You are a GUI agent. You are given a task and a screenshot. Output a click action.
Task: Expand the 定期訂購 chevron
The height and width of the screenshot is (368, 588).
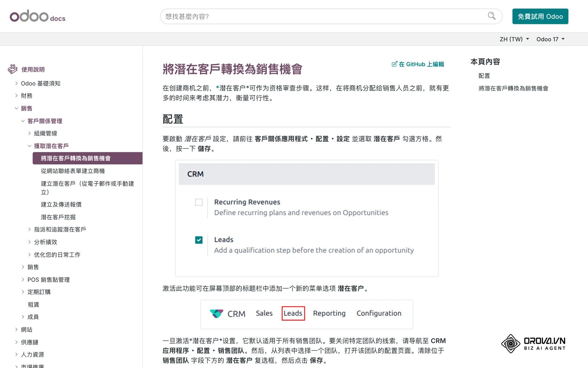click(23, 292)
